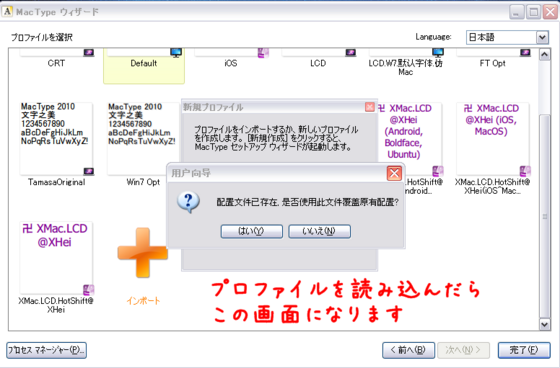This screenshot has width=560, height=368.
Task: Click the orange plus Import icon
Action: 142,253
